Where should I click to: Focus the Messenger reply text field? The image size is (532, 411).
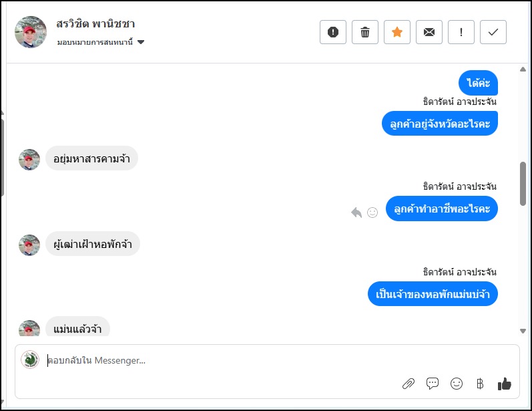click(x=267, y=361)
